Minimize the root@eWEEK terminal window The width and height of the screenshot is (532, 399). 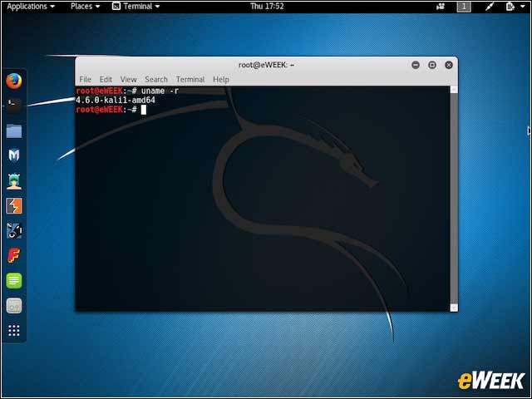point(416,65)
